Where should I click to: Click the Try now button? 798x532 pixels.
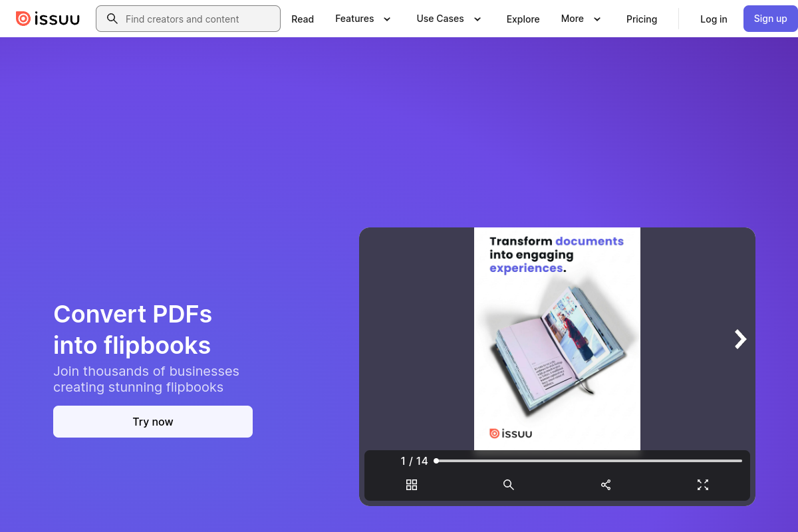[x=152, y=422]
